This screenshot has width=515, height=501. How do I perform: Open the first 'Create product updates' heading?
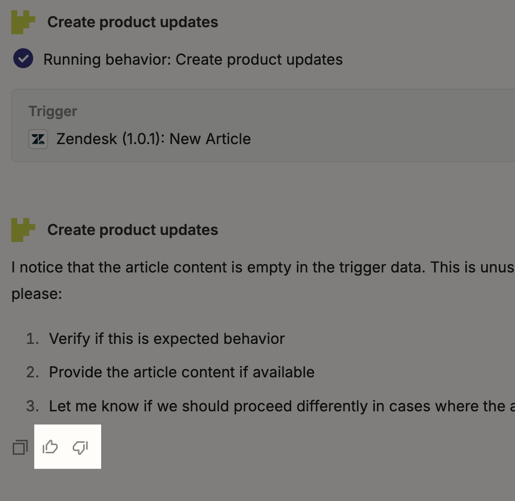point(133,22)
